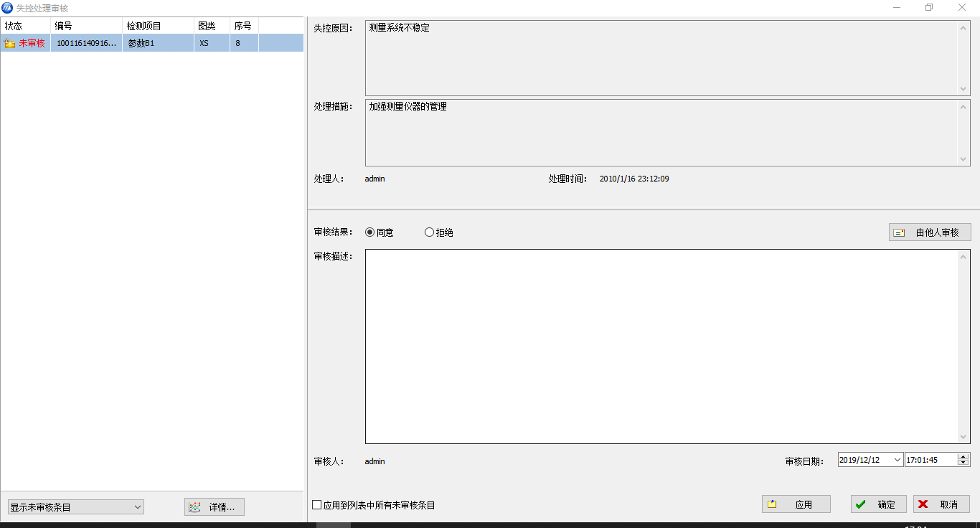Click the chart icon on the 详情 button
Screen dimensions: 980x528
194,507
